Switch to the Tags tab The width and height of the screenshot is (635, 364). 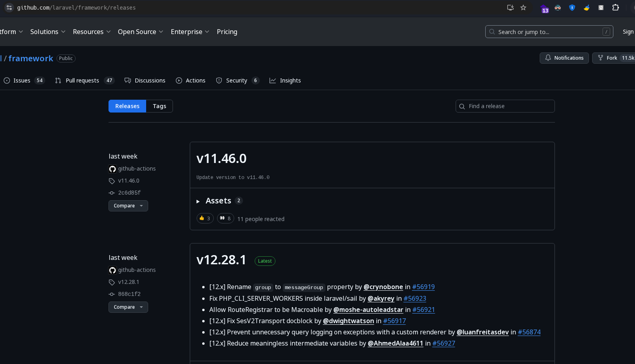tap(159, 106)
